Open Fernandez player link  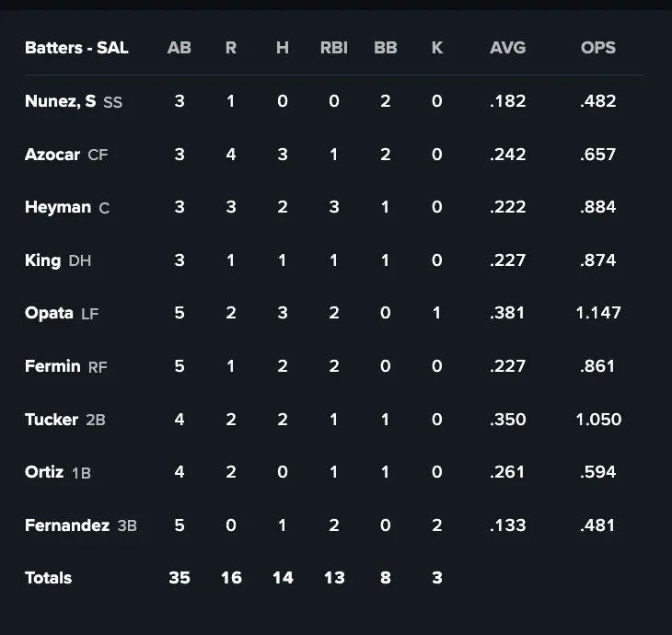(68, 525)
